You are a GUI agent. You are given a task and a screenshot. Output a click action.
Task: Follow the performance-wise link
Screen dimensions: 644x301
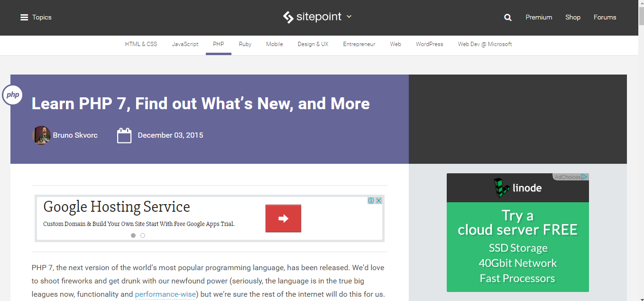[166, 294]
